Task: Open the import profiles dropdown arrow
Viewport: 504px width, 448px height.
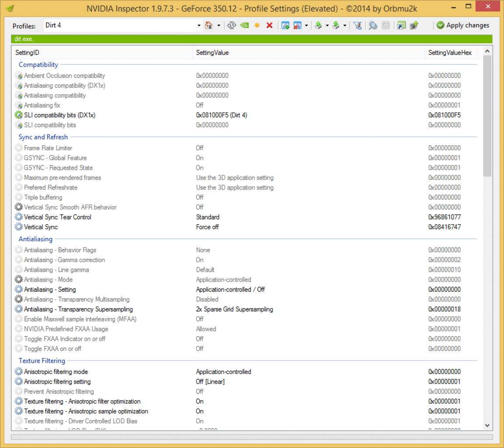Action: click(x=345, y=25)
